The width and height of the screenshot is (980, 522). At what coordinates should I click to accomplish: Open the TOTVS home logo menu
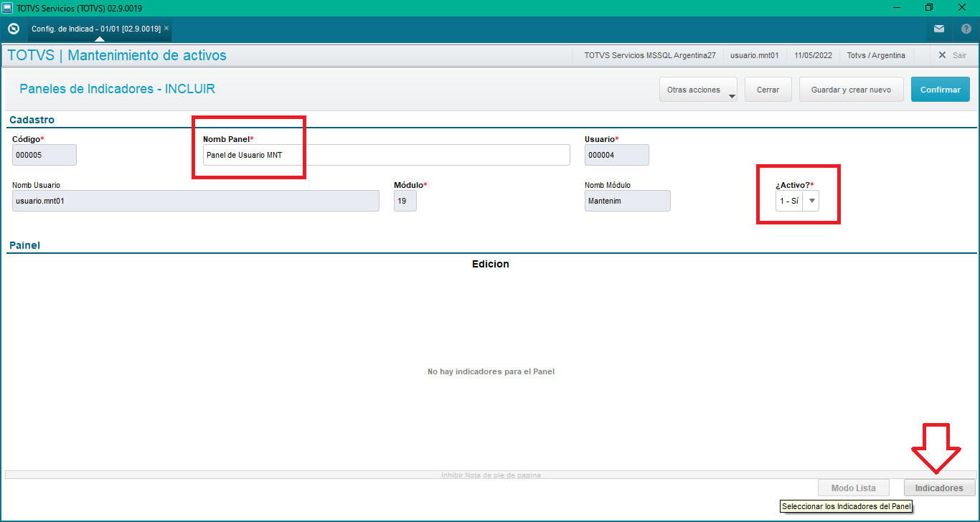(13, 29)
